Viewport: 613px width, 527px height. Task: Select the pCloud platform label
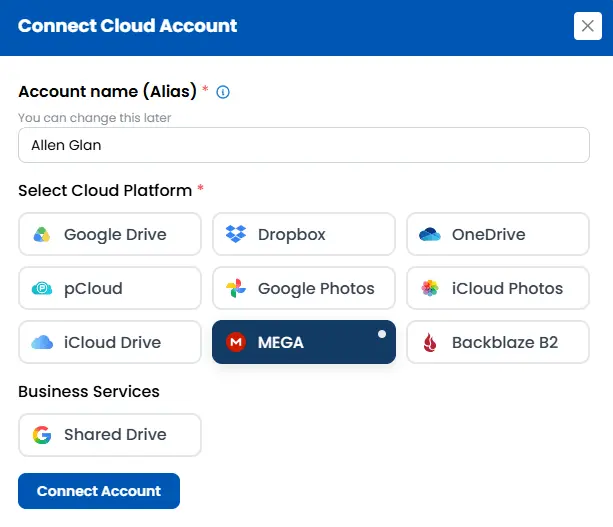tap(93, 289)
